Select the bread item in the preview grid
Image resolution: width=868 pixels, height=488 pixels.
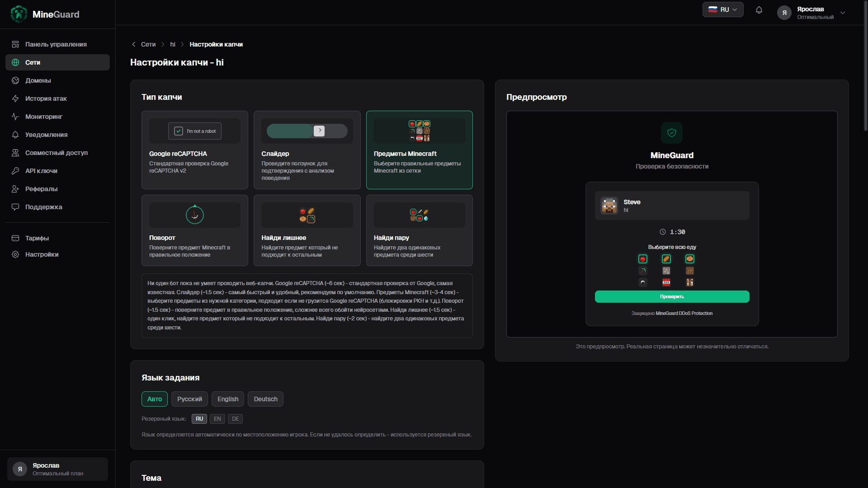pos(666,259)
